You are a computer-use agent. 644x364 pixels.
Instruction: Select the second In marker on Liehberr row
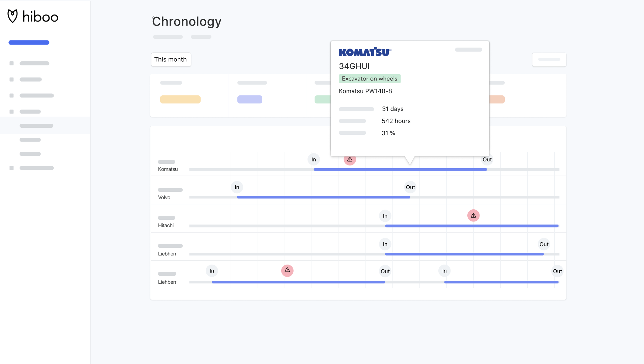[x=444, y=271]
